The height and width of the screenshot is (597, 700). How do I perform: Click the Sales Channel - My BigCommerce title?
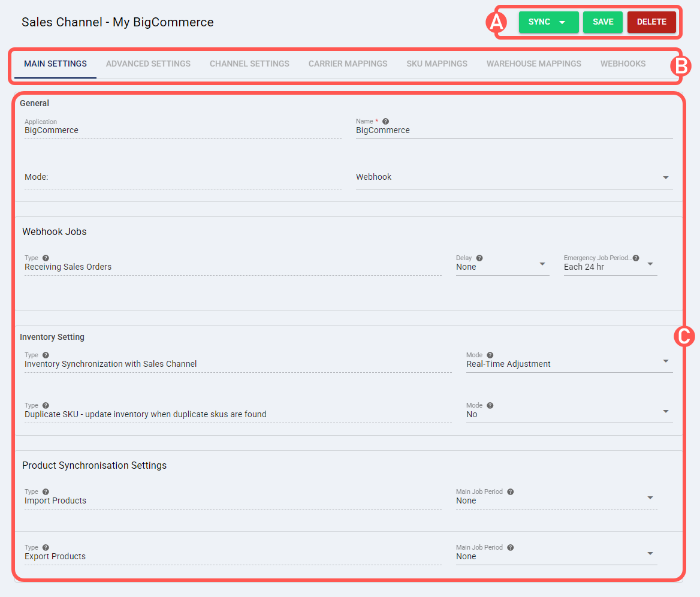tap(117, 22)
